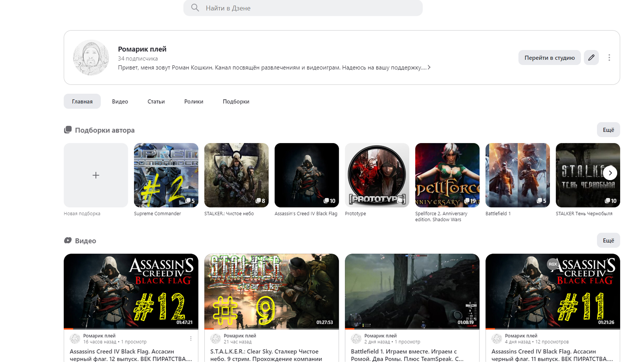644x362 pixels.
Task: Click the Ромарик плей channel avatar
Action: click(91, 57)
